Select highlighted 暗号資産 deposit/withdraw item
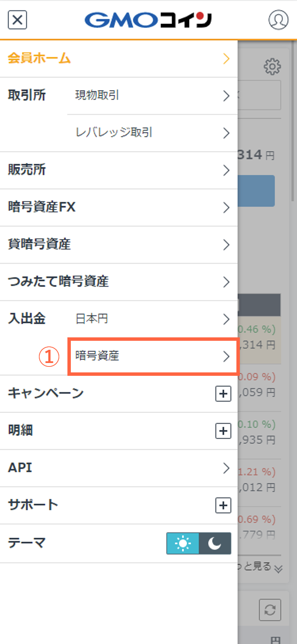This screenshot has width=297, height=644. point(152,357)
